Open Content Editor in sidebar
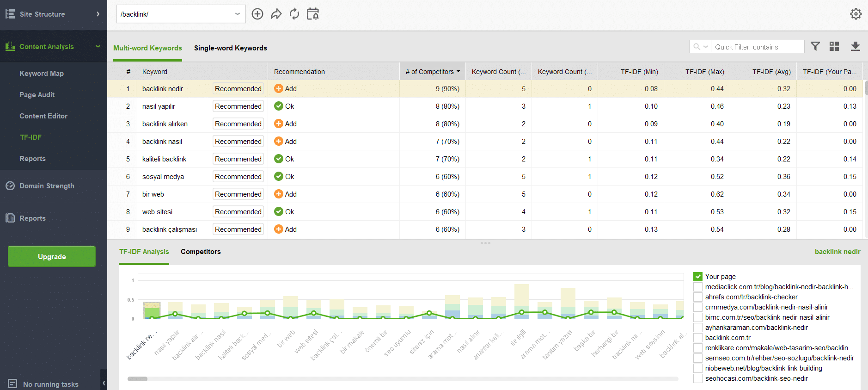Screen dimensions: 868x390 pos(43,116)
